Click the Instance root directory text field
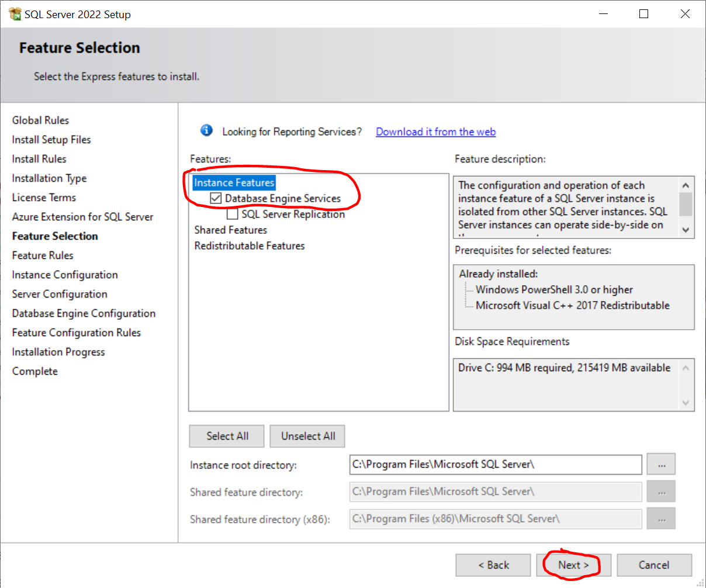 click(496, 465)
